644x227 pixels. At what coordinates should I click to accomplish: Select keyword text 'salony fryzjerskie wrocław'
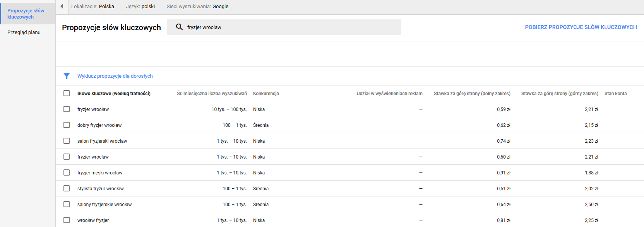[x=104, y=204]
